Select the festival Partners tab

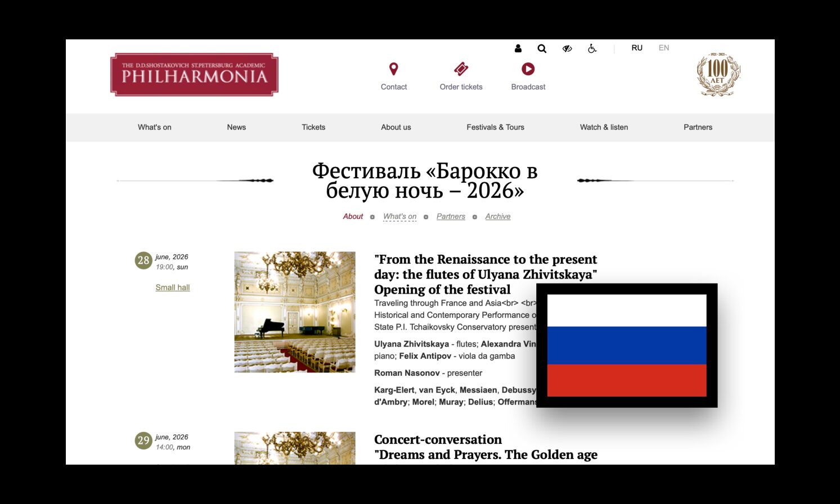tap(451, 217)
